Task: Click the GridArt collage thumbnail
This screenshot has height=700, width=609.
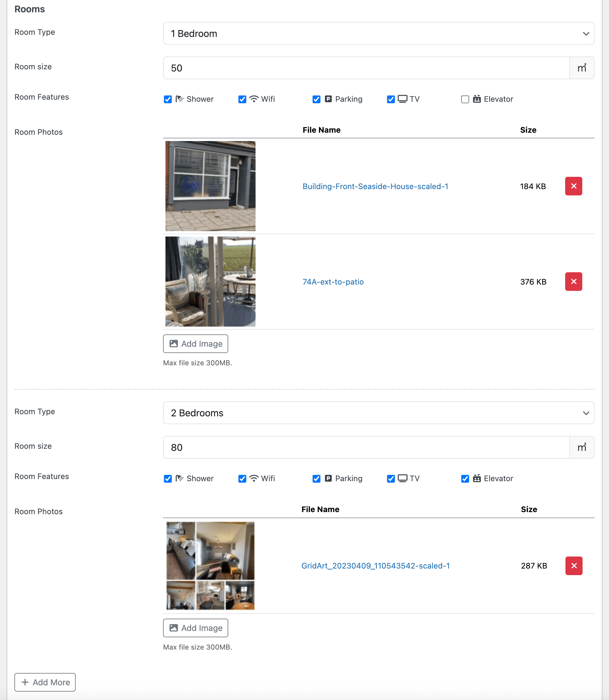Action: pyautogui.click(x=211, y=566)
